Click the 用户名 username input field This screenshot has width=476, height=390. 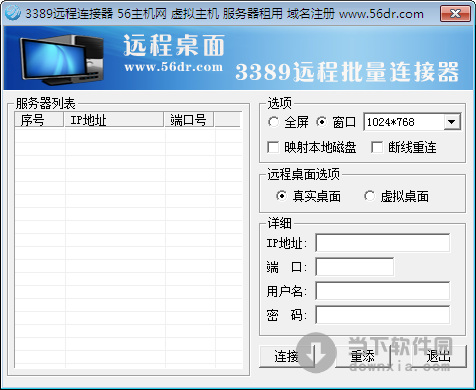(382, 291)
